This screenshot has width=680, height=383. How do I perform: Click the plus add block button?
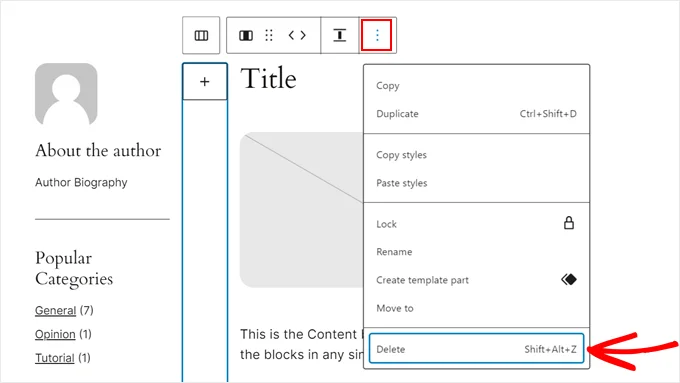pyautogui.click(x=205, y=82)
